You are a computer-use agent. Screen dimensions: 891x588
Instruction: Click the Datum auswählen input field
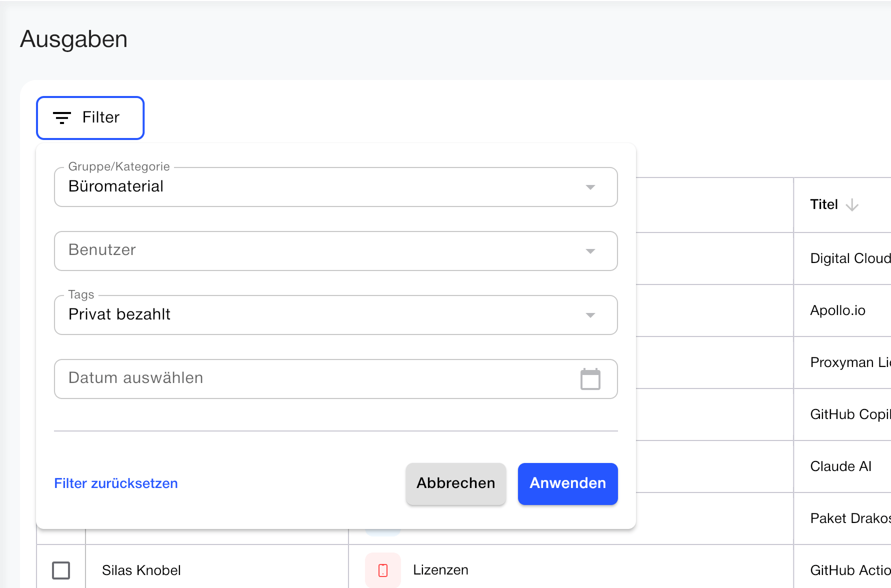pos(250,378)
